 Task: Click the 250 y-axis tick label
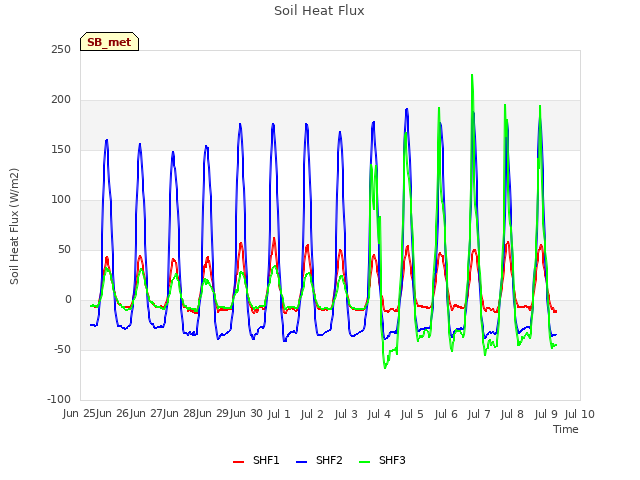coord(61,50)
